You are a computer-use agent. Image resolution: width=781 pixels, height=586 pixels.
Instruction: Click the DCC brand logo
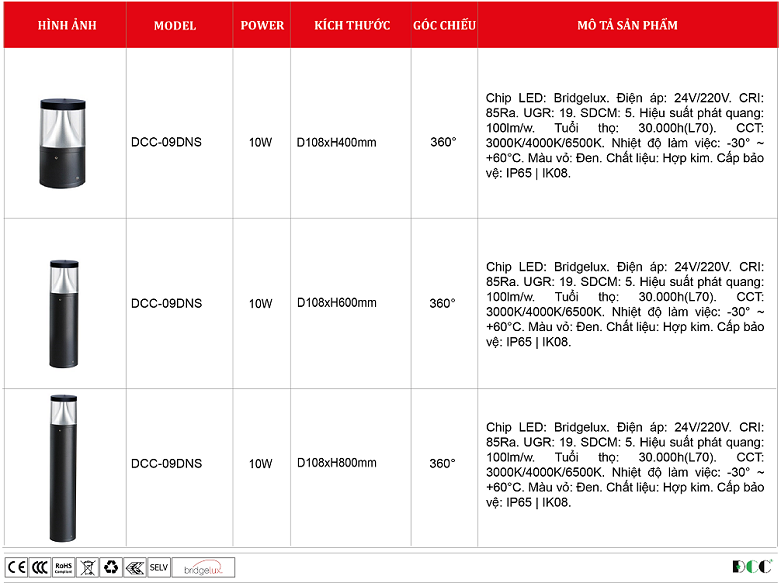[752, 567]
